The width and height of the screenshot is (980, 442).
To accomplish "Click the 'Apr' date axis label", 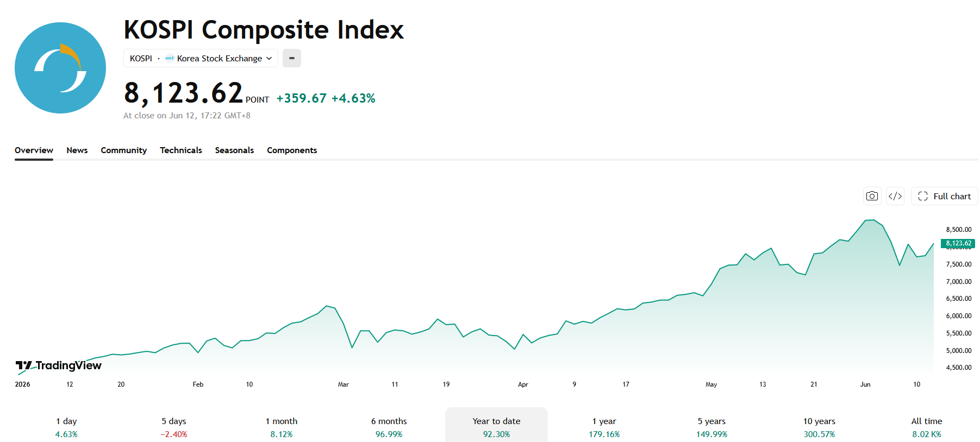I will [x=523, y=384].
